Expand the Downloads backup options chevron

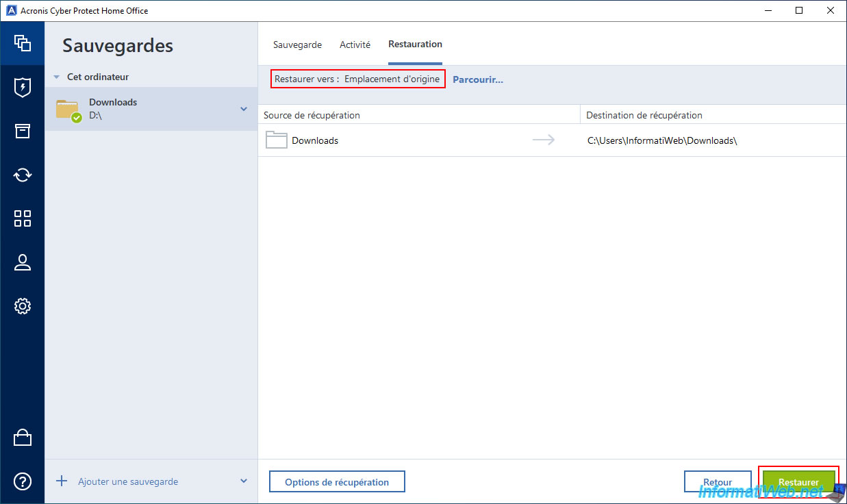[243, 109]
